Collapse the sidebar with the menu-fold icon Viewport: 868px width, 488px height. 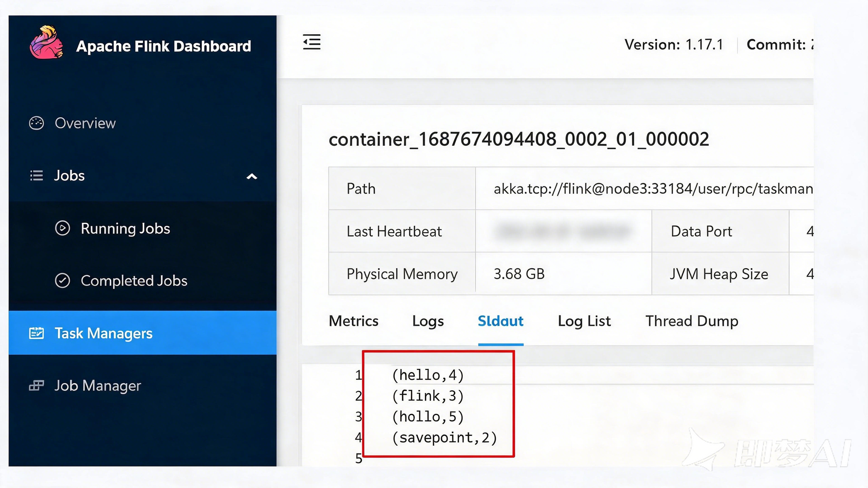312,42
